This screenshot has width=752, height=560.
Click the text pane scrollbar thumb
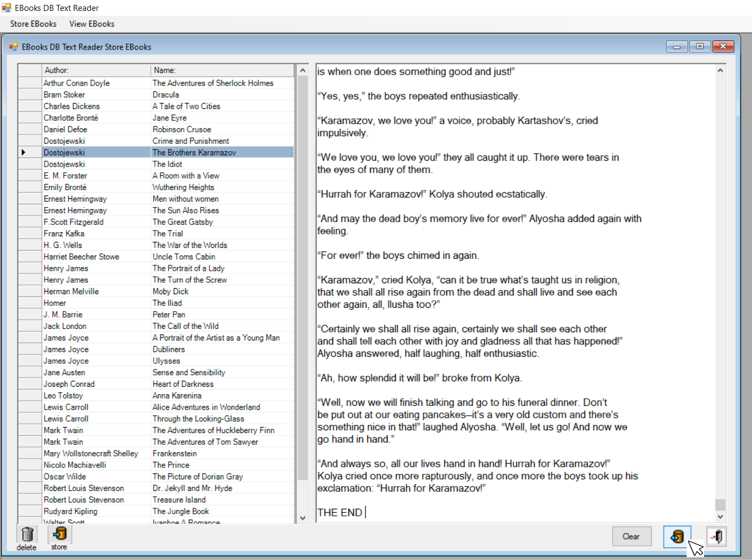pos(720,504)
